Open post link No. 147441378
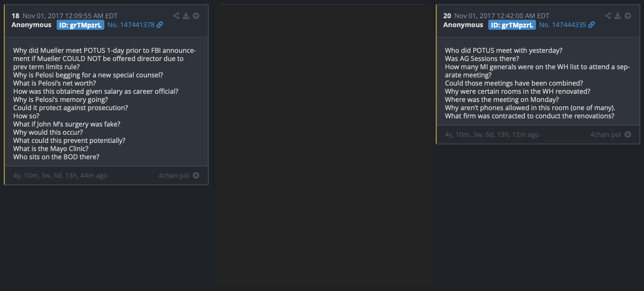This screenshot has width=644, height=291. pyautogui.click(x=131, y=25)
